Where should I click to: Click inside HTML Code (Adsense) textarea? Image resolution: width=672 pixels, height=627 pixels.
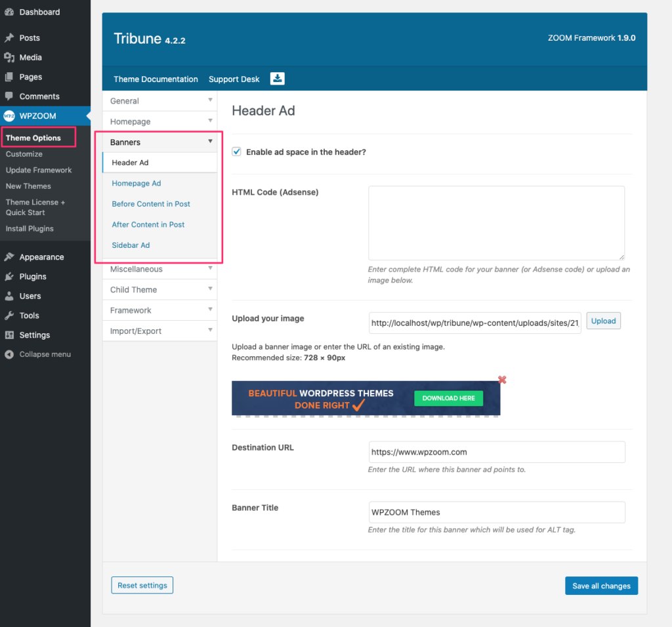click(496, 223)
